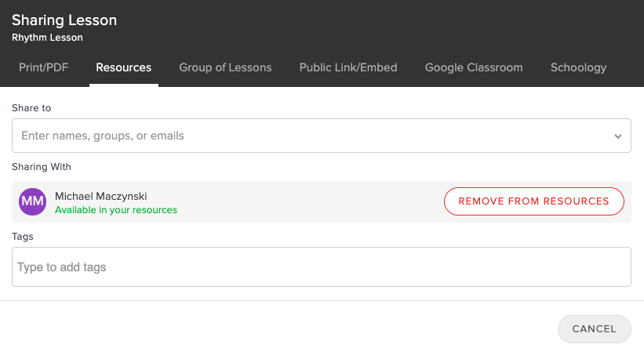Screen dimensions: 644x355
Task: Switch to Group of Lessons tab
Action: pyautogui.click(x=225, y=67)
